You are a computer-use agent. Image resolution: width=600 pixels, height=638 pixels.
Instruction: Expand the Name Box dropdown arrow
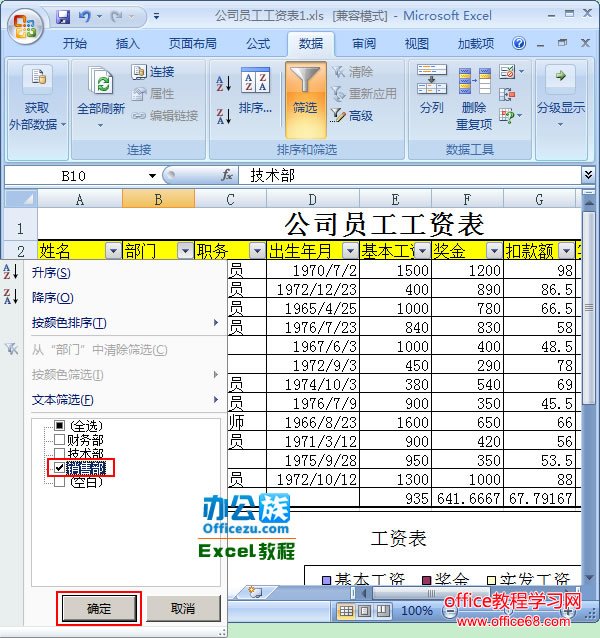point(152,176)
